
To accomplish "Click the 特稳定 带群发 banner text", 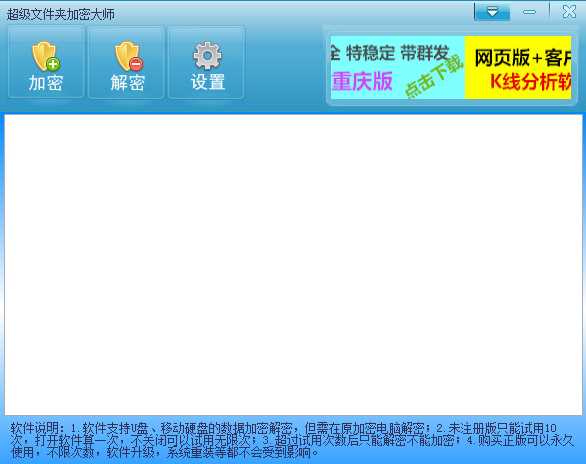I will (397, 53).
